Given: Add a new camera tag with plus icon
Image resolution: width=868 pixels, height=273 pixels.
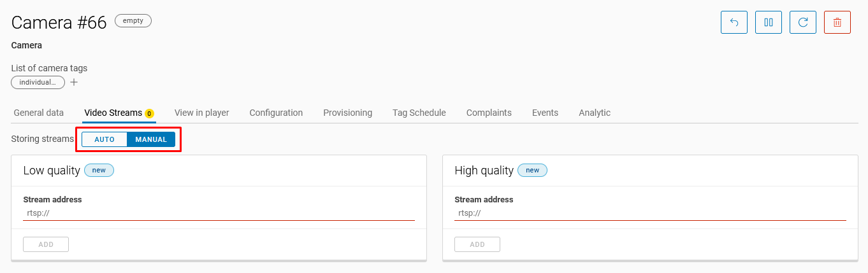Looking at the screenshot, I should [74, 82].
